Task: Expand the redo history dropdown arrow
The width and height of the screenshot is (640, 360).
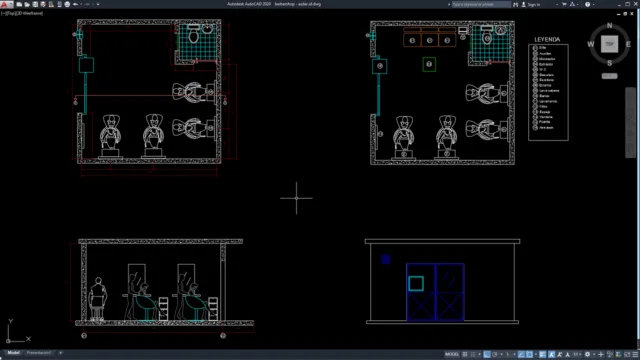Action: pyautogui.click(x=93, y=4)
